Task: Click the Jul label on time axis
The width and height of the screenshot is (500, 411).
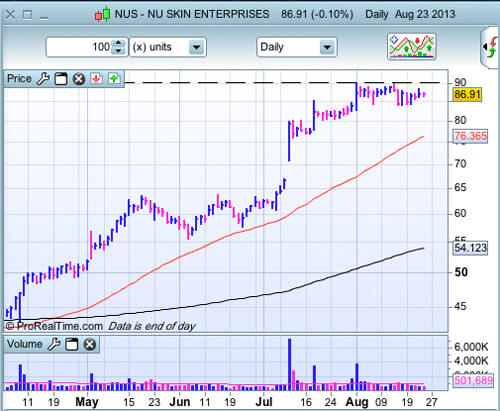Action: [x=264, y=402]
